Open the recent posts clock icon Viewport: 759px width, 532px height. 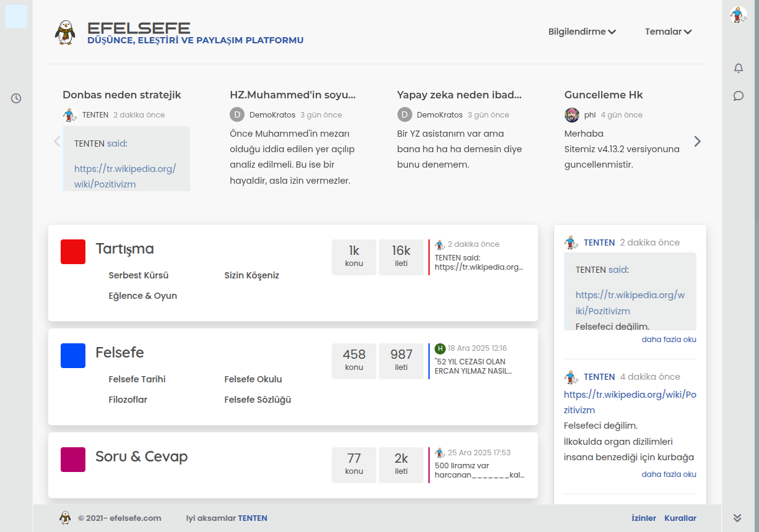point(16,98)
